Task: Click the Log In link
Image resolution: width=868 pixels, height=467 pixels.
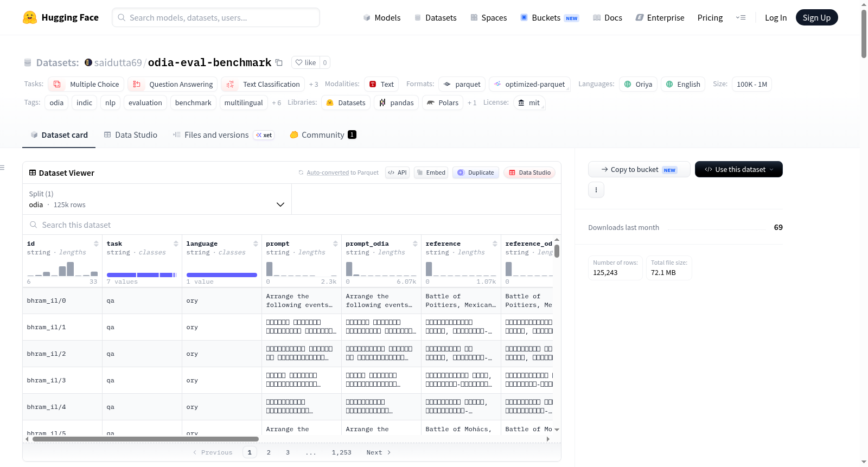Action: pos(776,17)
